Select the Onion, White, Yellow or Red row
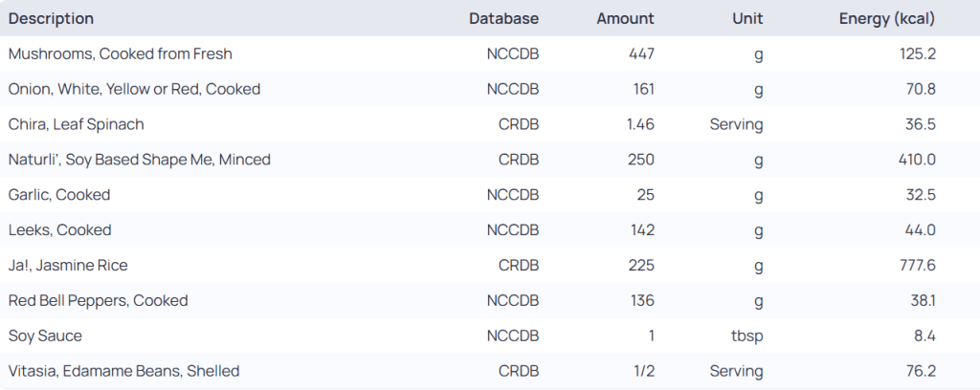 tap(134, 89)
